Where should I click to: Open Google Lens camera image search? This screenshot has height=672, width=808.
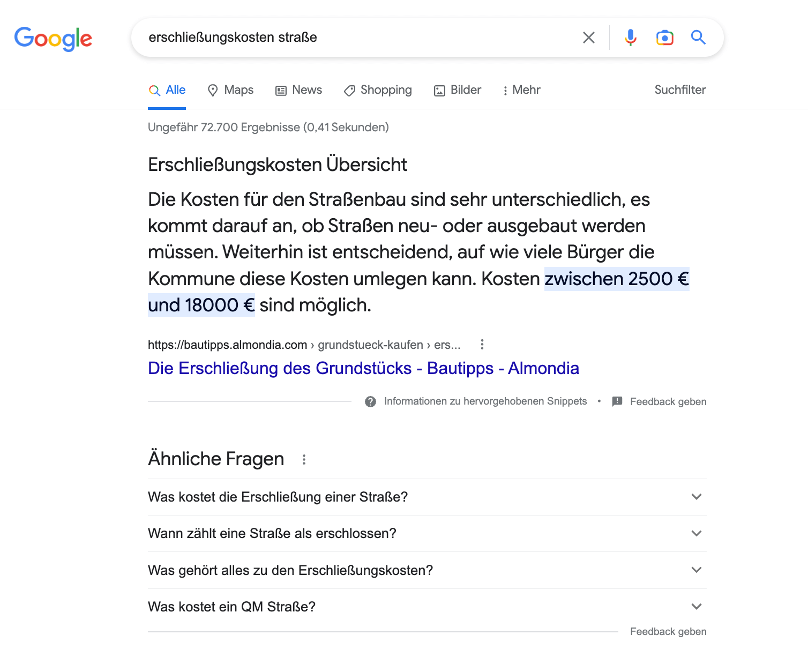tap(665, 38)
